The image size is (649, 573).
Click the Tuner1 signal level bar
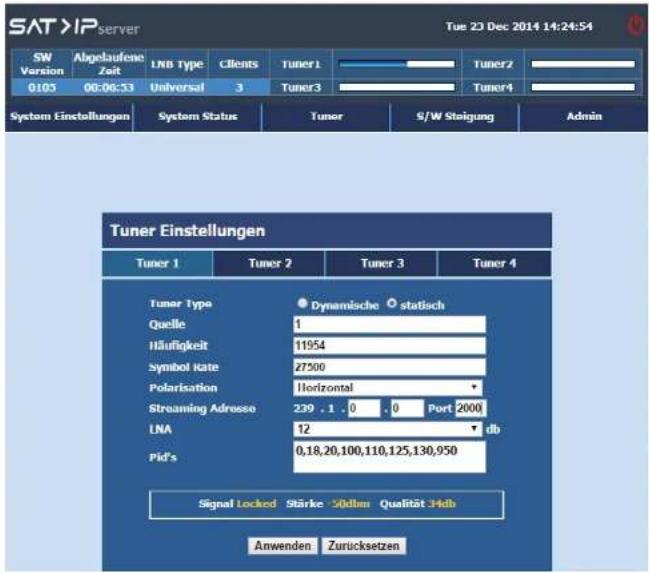(x=397, y=64)
